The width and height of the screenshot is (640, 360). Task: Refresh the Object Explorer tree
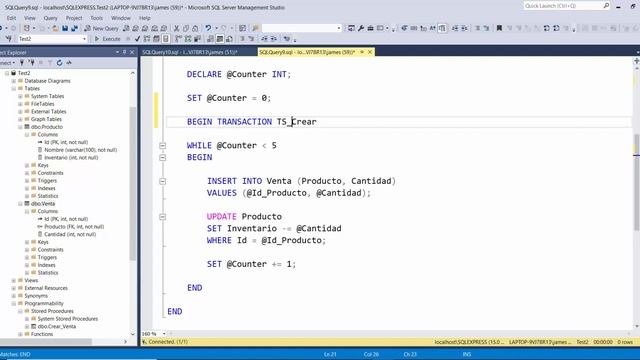point(59,63)
